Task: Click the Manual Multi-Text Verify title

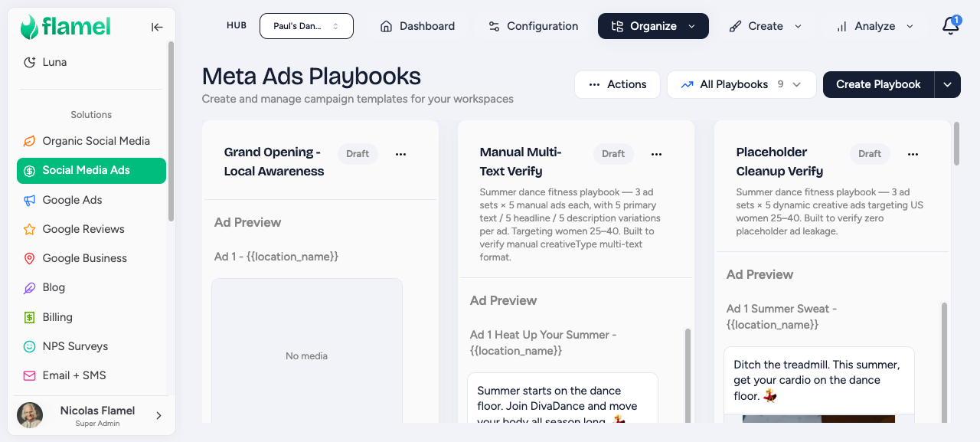Action: click(x=521, y=162)
